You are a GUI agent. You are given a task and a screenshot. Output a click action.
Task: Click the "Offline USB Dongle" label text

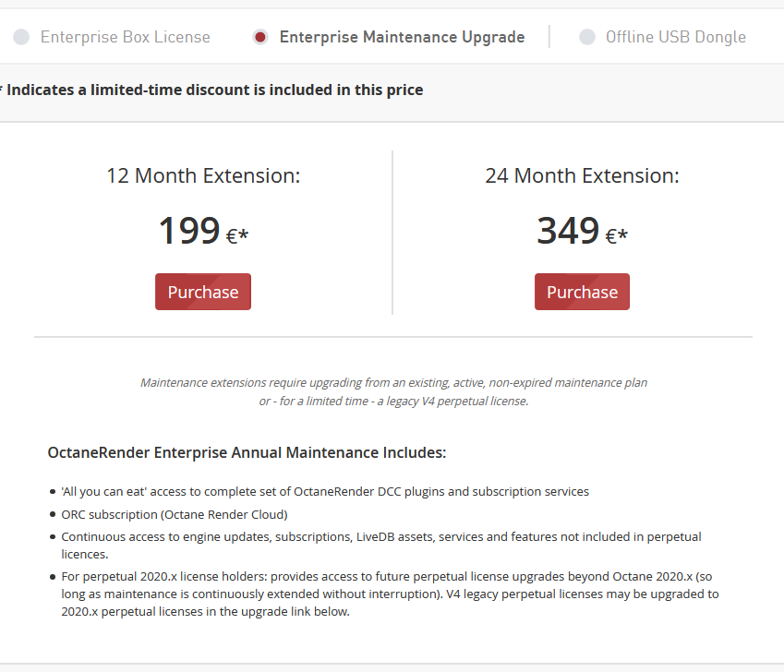(675, 37)
